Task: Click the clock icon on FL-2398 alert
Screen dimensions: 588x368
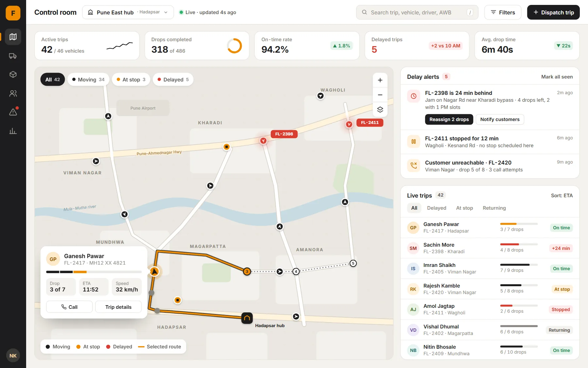Action: click(414, 96)
